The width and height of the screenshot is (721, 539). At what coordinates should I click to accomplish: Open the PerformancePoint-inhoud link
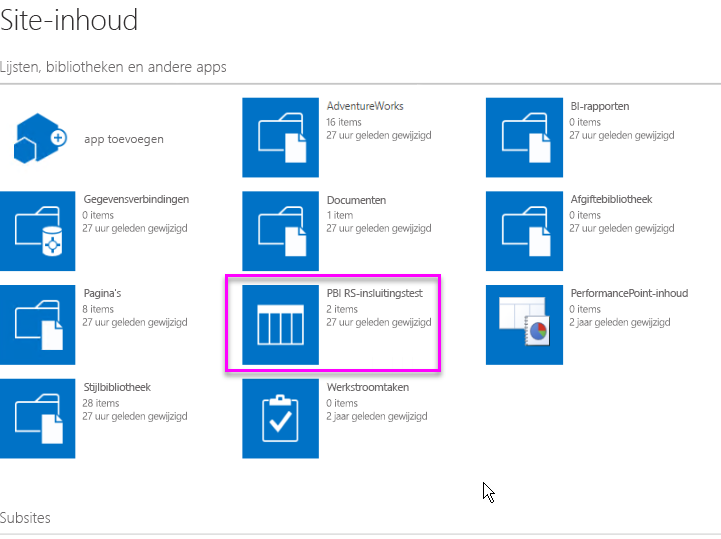pos(629,293)
